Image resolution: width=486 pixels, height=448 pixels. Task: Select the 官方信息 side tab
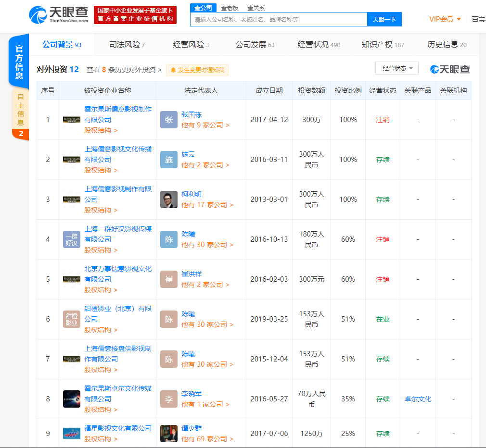[19, 62]
